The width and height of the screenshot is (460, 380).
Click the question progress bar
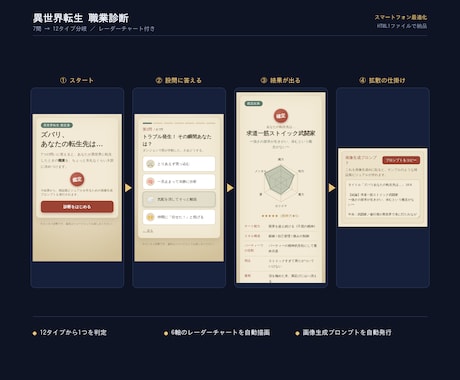(x=179, y=123)
